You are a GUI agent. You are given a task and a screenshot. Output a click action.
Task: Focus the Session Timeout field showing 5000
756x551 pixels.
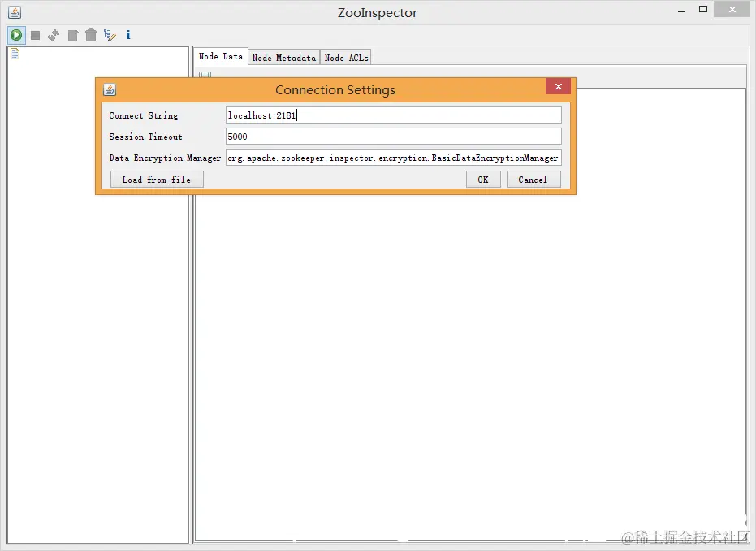pos(393,137)
